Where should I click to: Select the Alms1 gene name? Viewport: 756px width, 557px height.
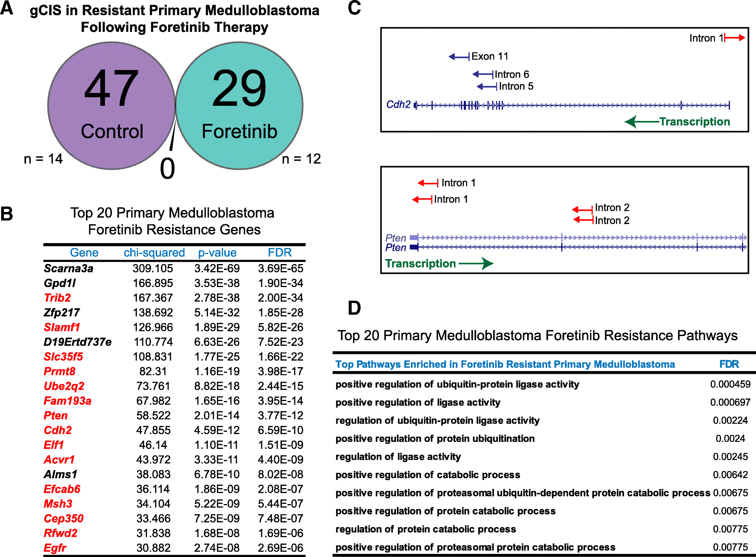pyautogui.click(x=60, y=475)
